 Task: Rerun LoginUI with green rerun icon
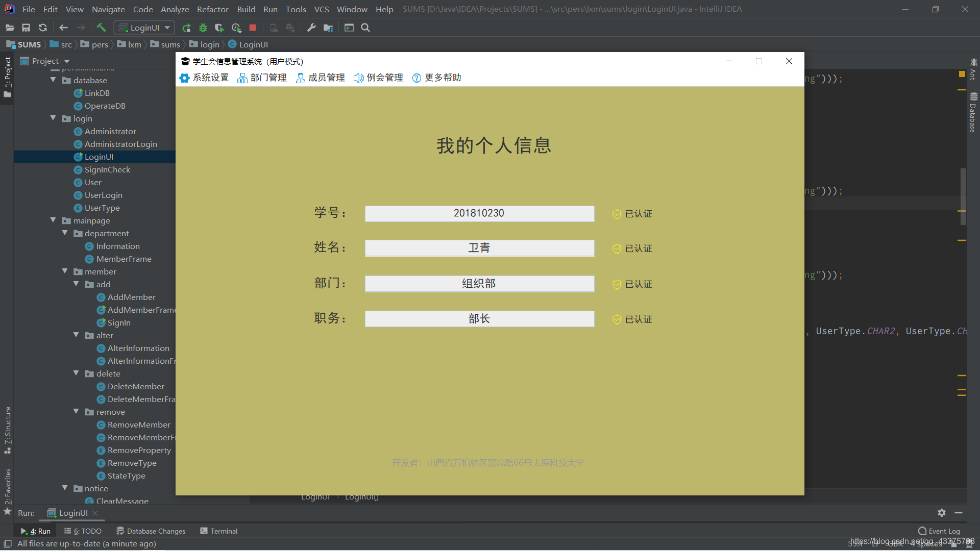186,28
